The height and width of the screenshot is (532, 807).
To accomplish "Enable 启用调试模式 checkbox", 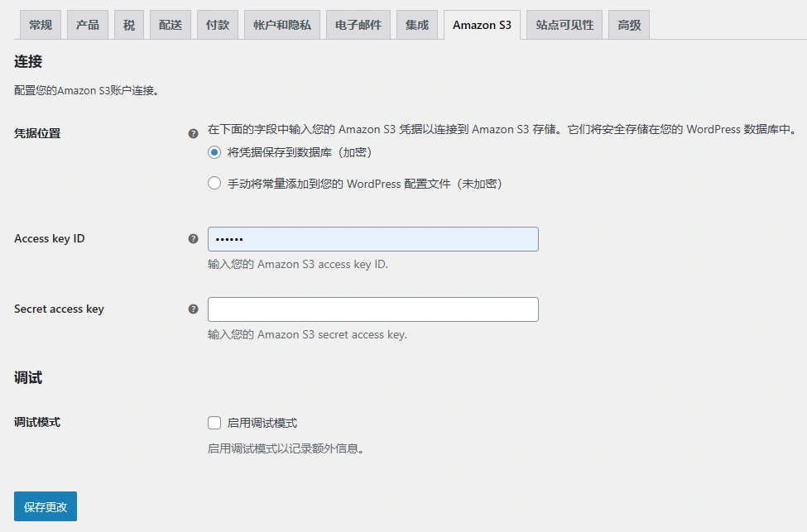I will pyautogui.click(x=214, y=422).
